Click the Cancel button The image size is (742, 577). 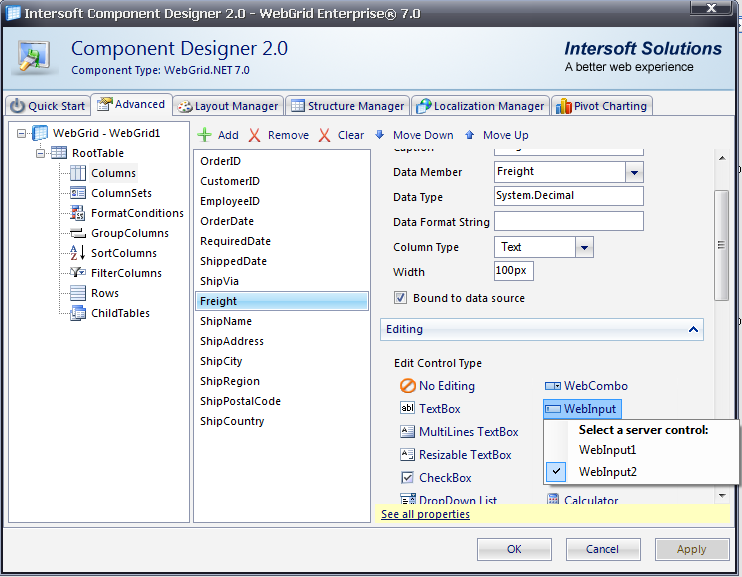tap(603, 549)
